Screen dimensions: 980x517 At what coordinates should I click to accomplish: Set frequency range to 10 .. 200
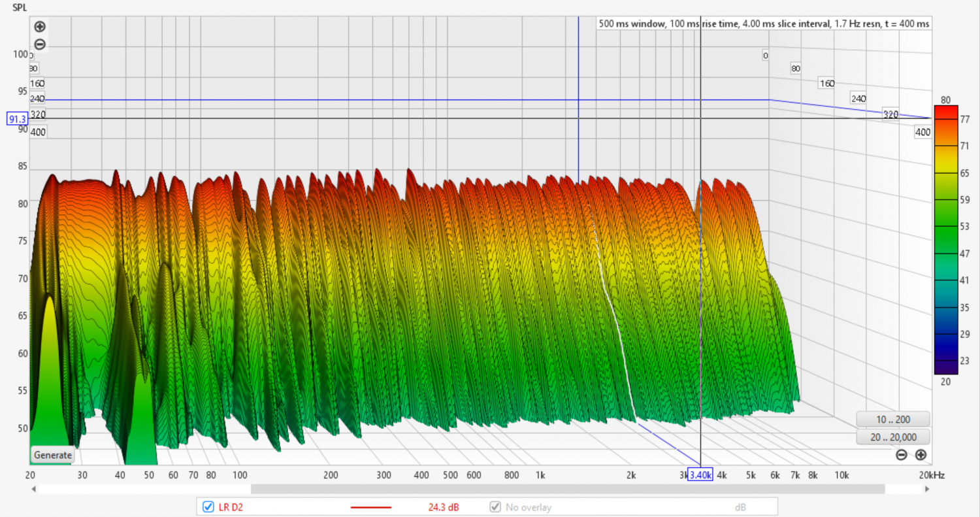(892, 419)
